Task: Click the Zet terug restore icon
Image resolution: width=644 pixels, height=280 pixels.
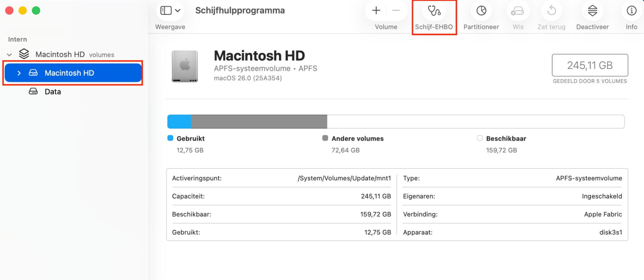Action: pyautogui.click(x=552, y=11)
